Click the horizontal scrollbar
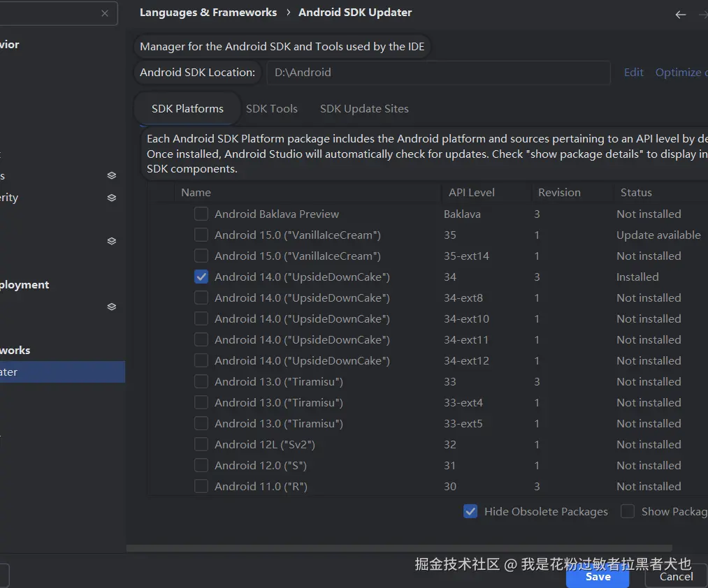Image resolution: width=708 pixels, height=588 pixels. (x=399, y=547)
